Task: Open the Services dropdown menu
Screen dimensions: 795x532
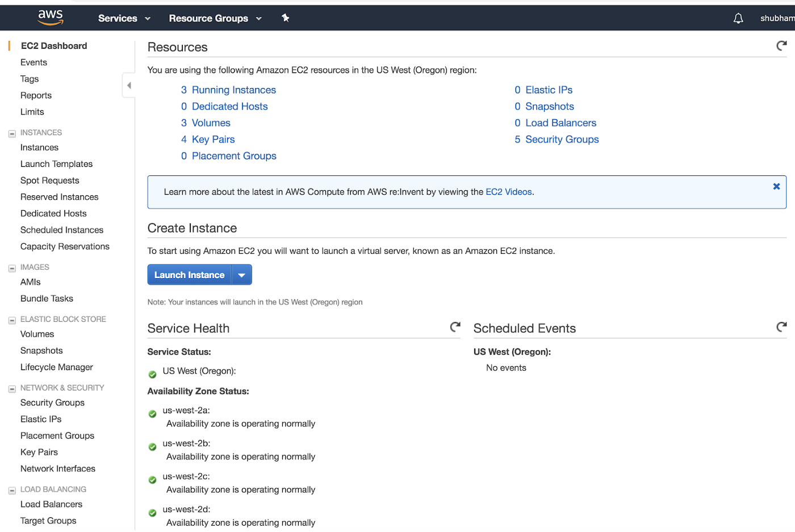Action: [x=124, y=18]
